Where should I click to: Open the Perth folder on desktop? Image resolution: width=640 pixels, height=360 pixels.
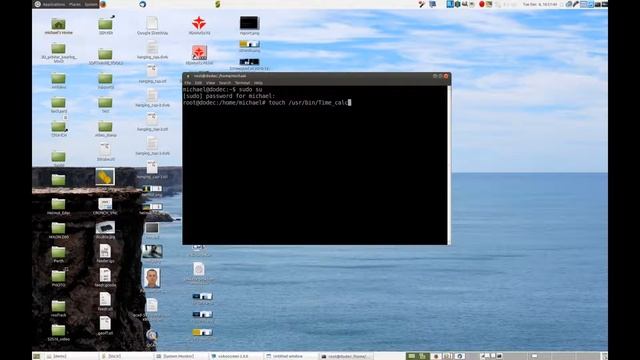click(x=58, y=254)
